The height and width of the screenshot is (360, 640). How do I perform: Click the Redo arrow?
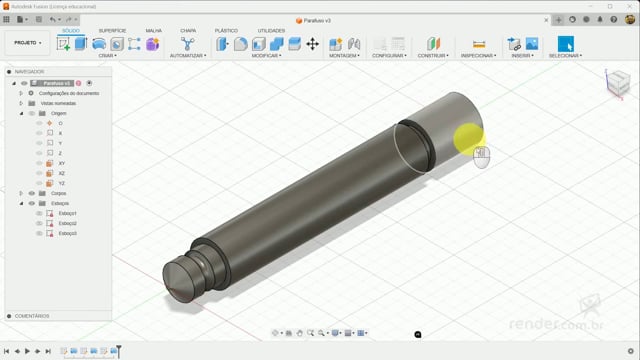click(68, 19)
